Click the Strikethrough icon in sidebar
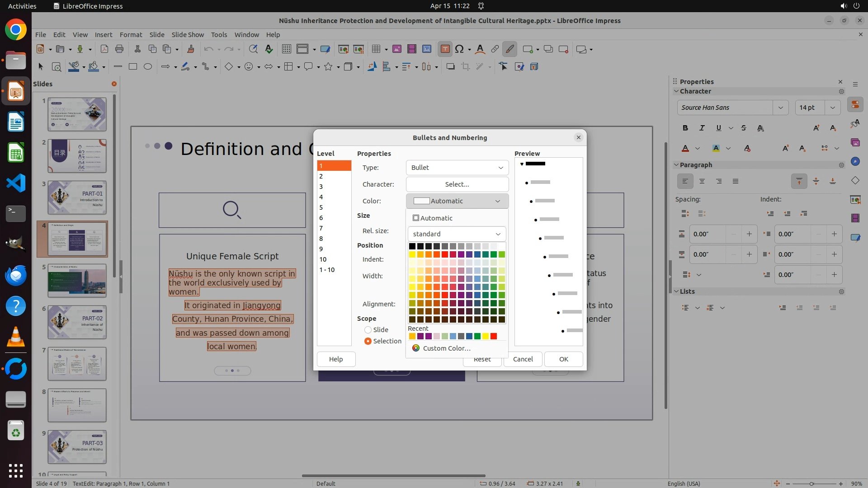The width and height of the screenshot is (868, 488). (744, 128)
